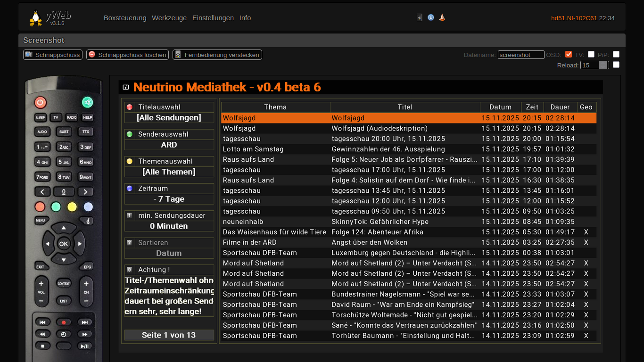Click the remote control icon in header

click(419, 17)
